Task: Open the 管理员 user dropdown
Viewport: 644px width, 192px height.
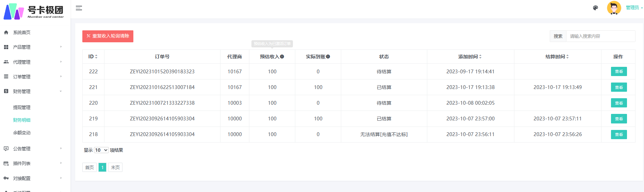Action: 634,8
